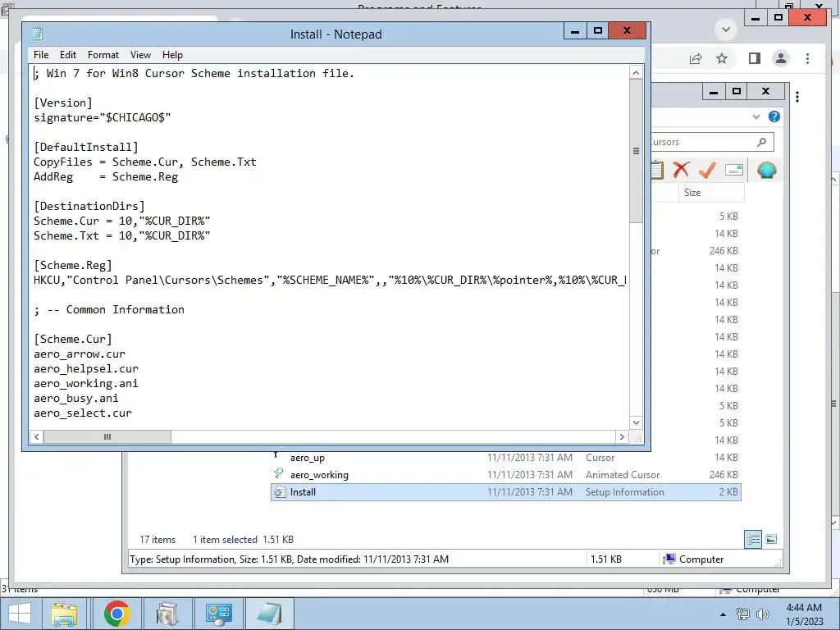Switch Explorer to details view icon

tap(753, 539)
